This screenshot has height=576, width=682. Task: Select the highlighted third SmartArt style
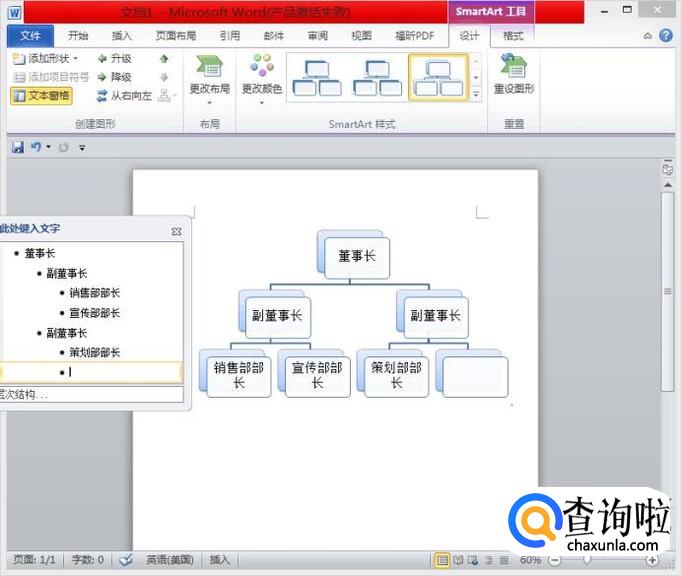[x=438, y=78]
